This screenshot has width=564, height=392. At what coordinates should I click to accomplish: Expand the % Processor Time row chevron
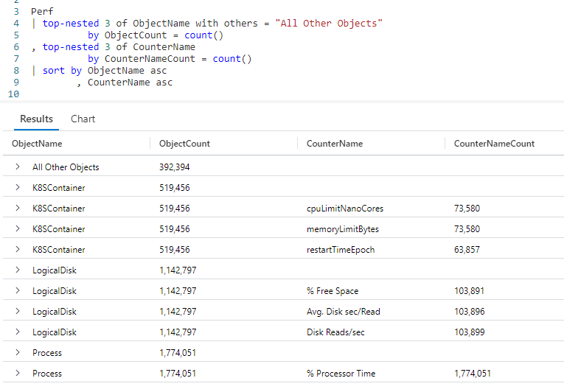(17, 374)
